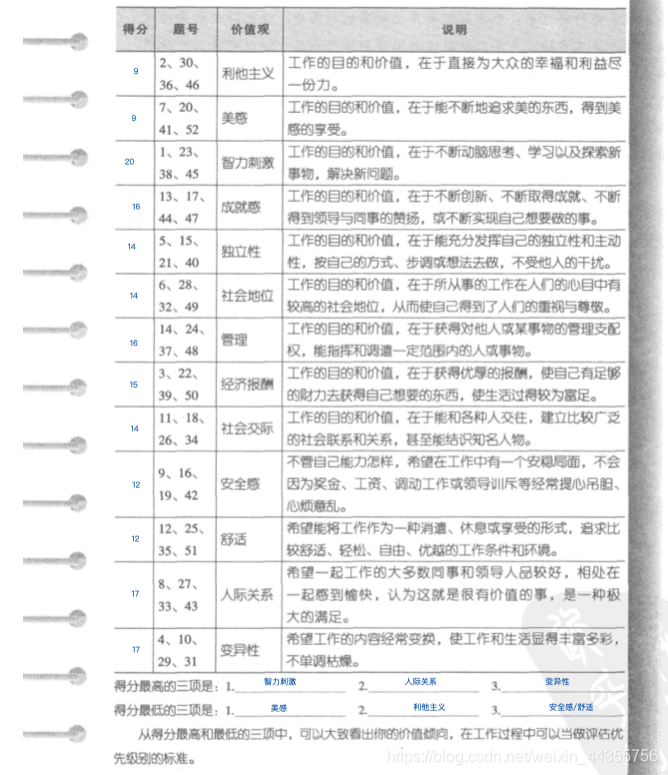Click lowest-score blank 1 filled 美感

click(x=290, y=709)
